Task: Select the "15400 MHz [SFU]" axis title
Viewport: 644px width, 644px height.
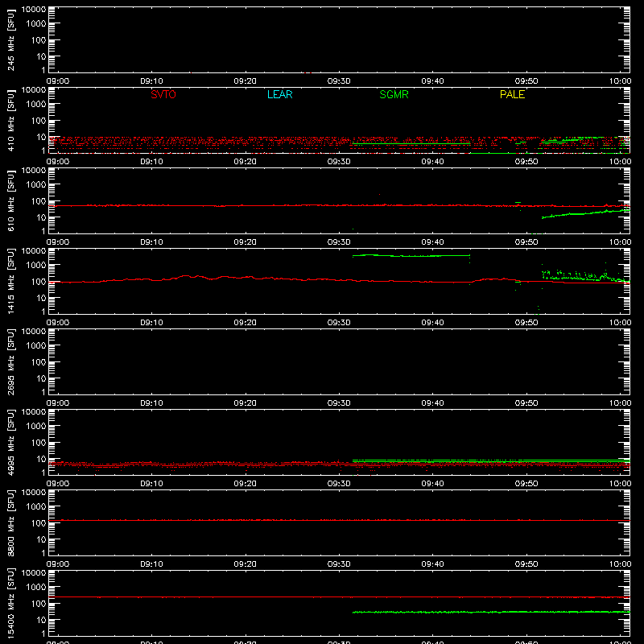Action: pos(10,603)
